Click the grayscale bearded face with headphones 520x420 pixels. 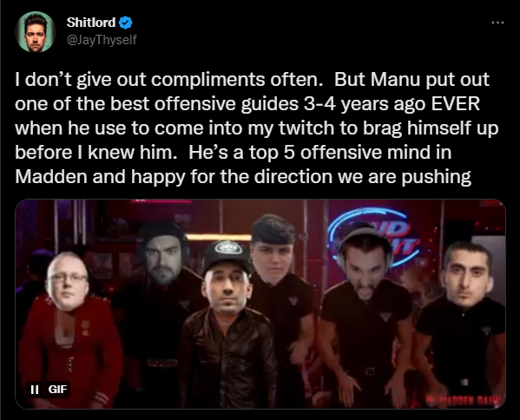[x=163, y=253]
